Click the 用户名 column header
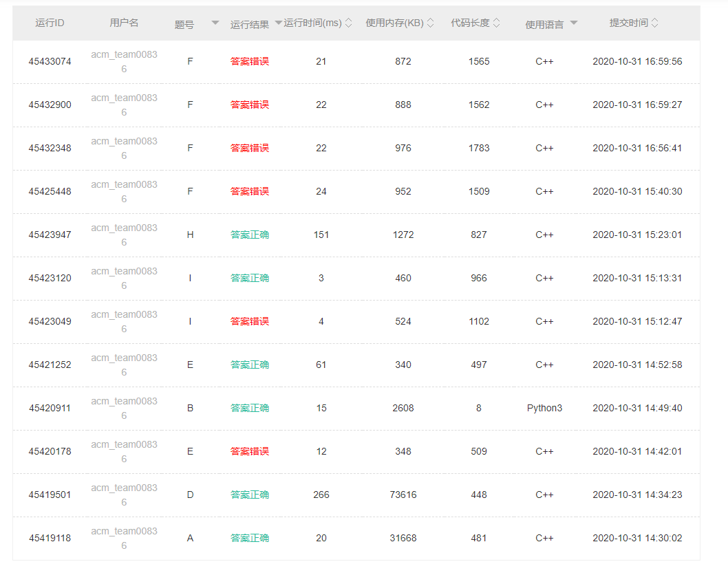This screenshot has height=564, width=728. pos(124,23)
